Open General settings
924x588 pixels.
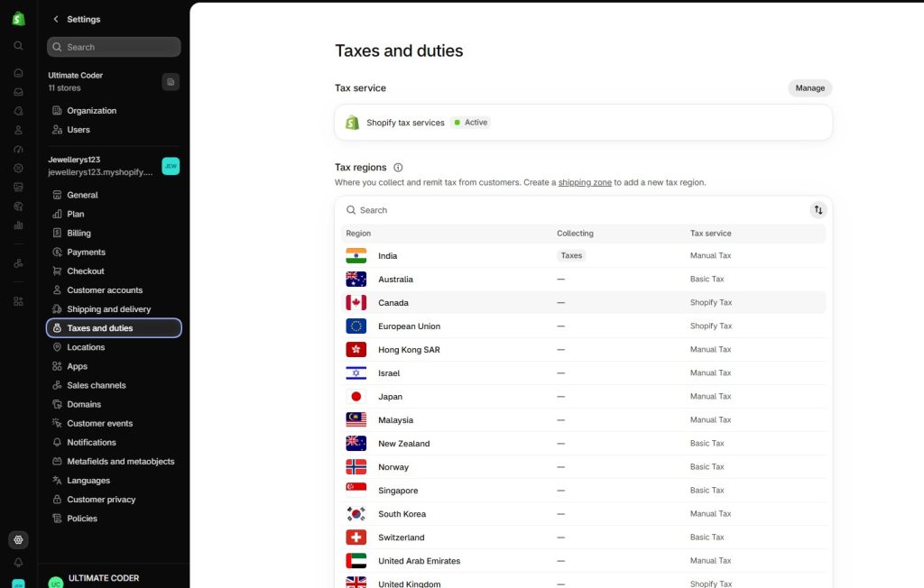click(x=114, y=195)
